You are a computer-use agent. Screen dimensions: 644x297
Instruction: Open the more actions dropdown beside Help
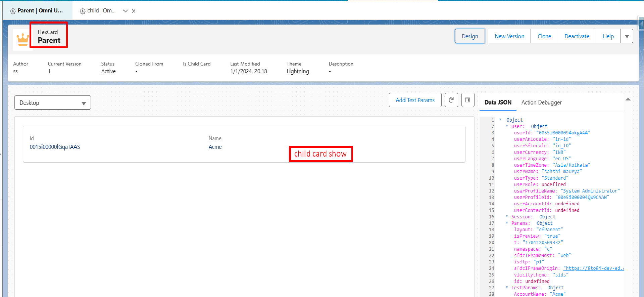[627, 36]
